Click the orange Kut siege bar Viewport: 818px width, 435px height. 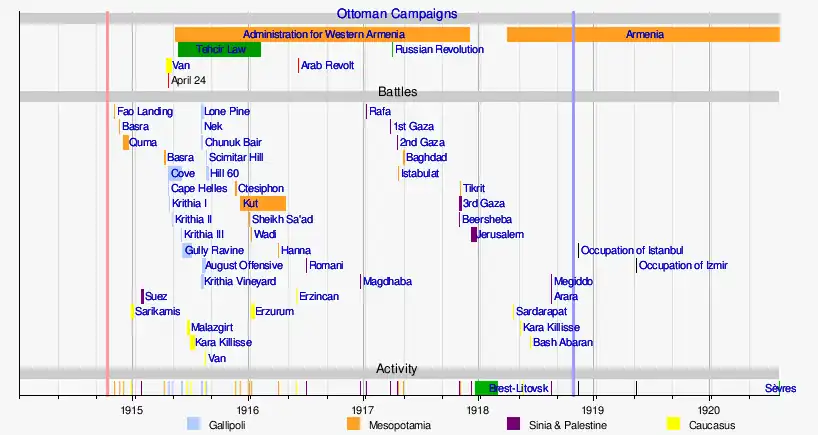263,203
